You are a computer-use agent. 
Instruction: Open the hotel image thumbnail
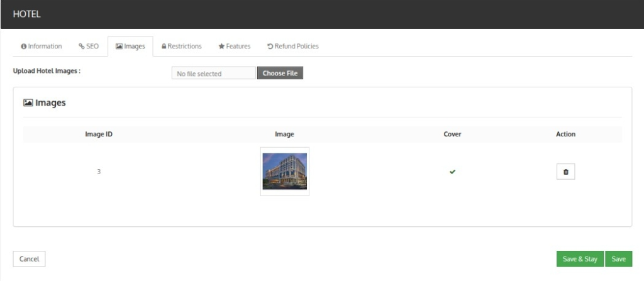[x=285, y=172]
